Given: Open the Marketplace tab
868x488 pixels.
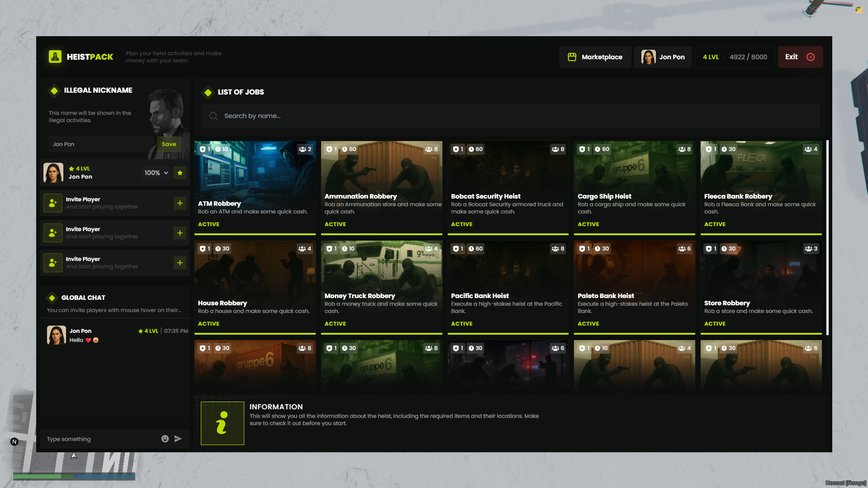Looking at the screenshot, I should pos(595,57).
